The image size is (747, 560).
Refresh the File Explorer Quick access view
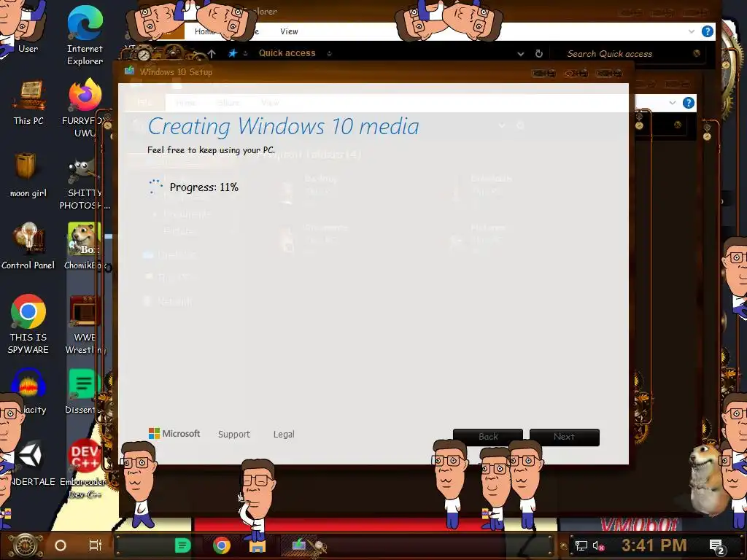click(539, 54)
